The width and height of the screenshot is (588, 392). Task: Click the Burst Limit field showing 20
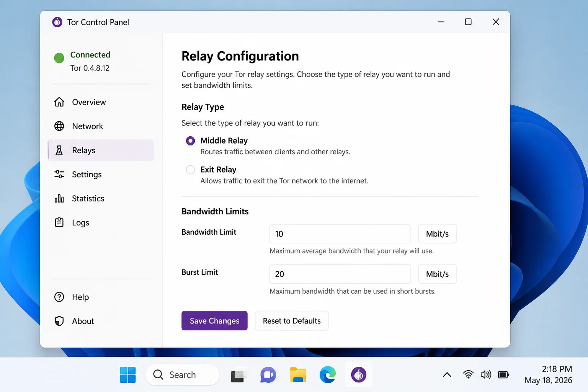coord(340,274)
